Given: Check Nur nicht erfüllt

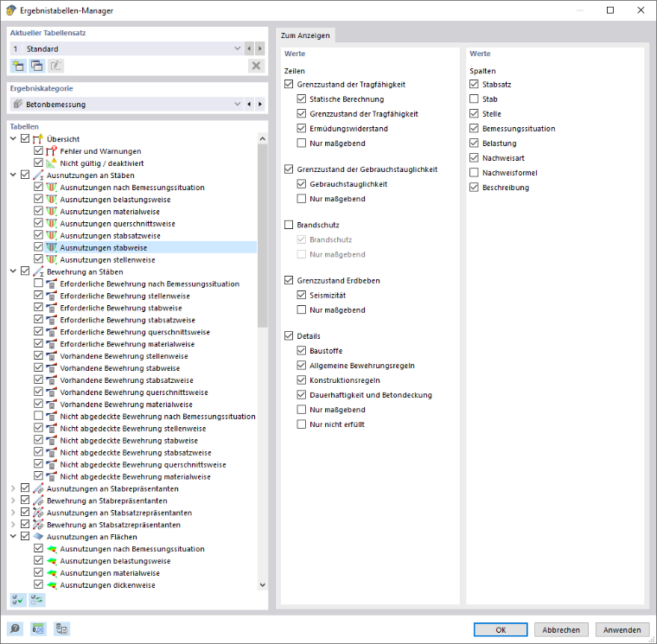Looking at the screenshot, I should coord(301,424).
